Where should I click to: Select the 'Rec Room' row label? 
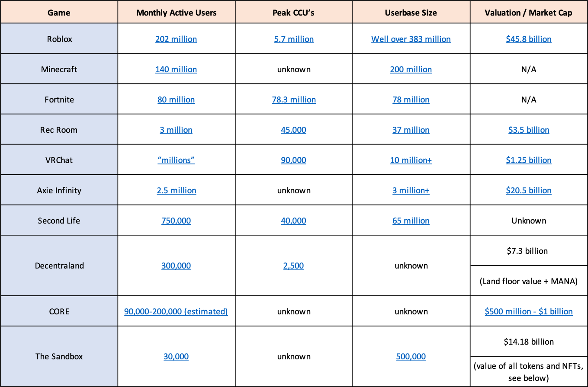pos(59,130)
